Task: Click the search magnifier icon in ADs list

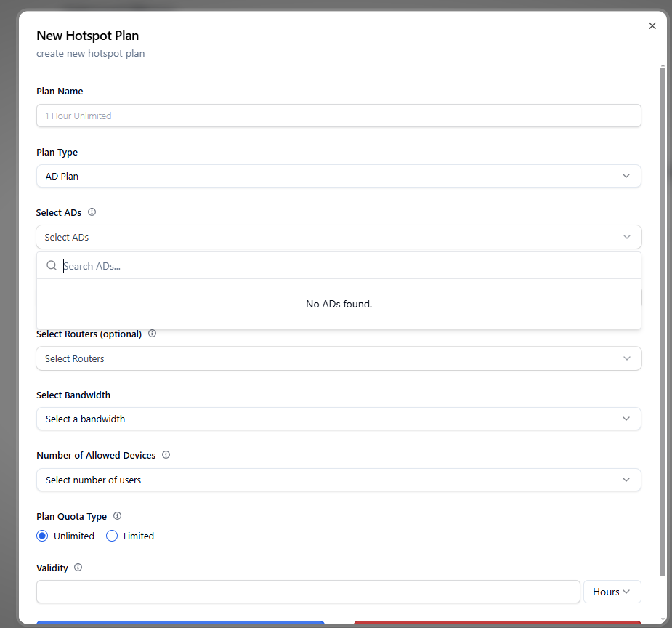Action: [x=52, y=266]
